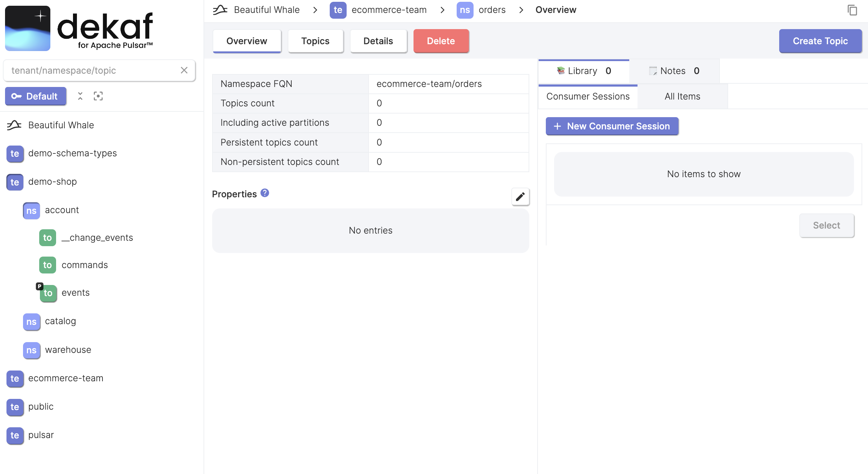This screenshot has height=474, width=868.
Task: Click the Including active partitions label
Action: (275, 123)
